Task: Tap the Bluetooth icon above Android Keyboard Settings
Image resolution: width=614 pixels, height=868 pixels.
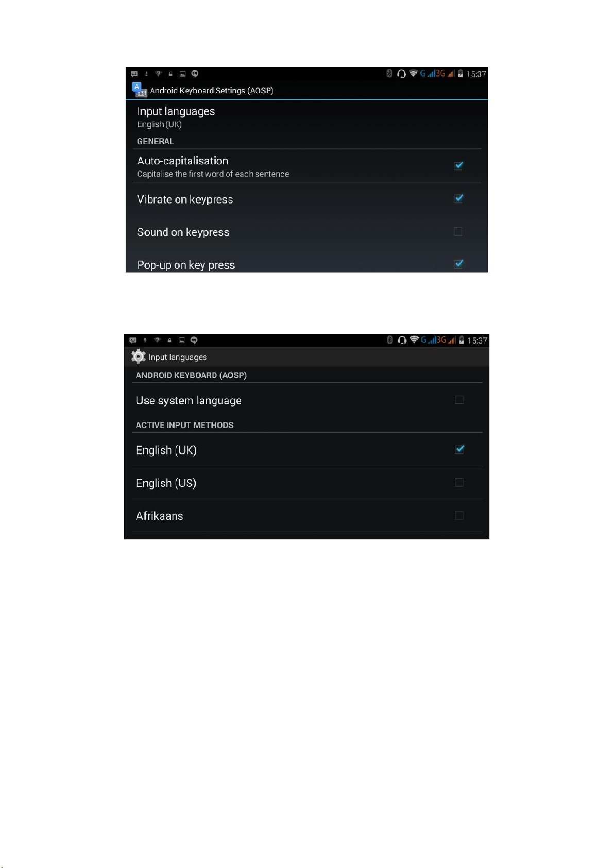Action: [389, 74]
